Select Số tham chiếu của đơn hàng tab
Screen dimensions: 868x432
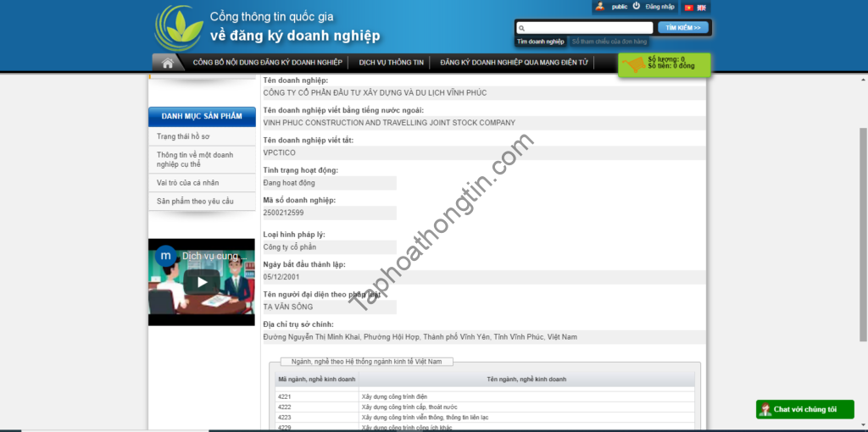609,42
